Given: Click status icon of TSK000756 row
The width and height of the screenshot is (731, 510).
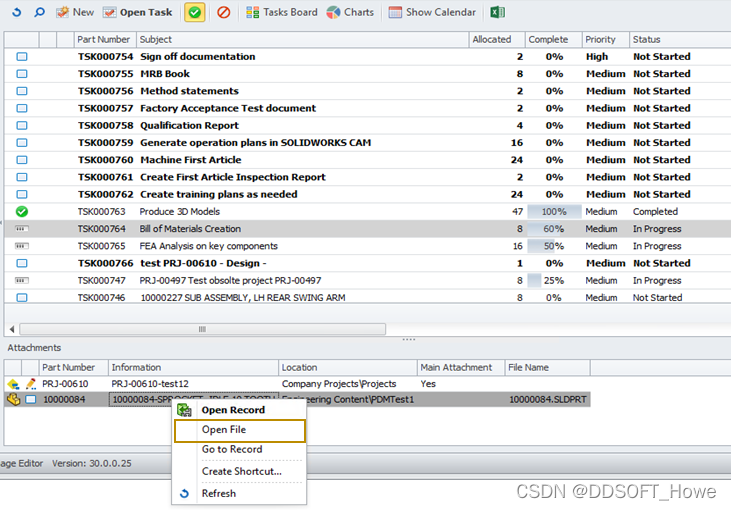Looking at the screenshot, I should click(x=22, y=91).
